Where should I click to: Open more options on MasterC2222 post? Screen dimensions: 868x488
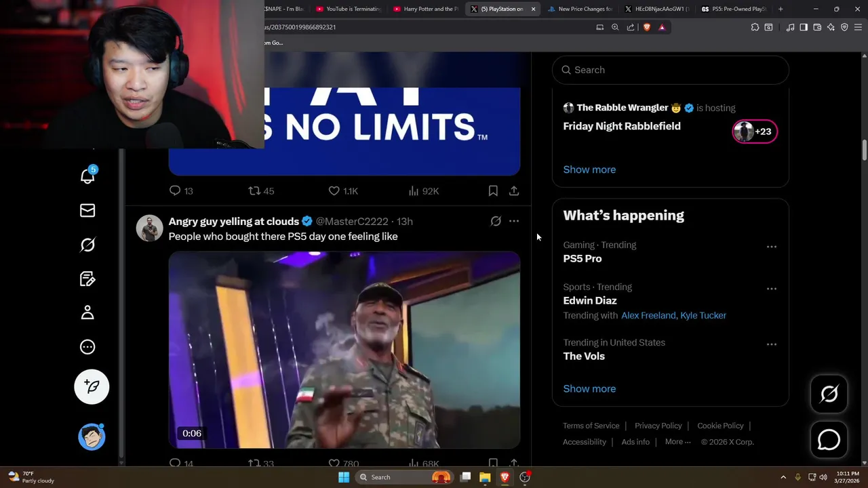tap(514, 221)
